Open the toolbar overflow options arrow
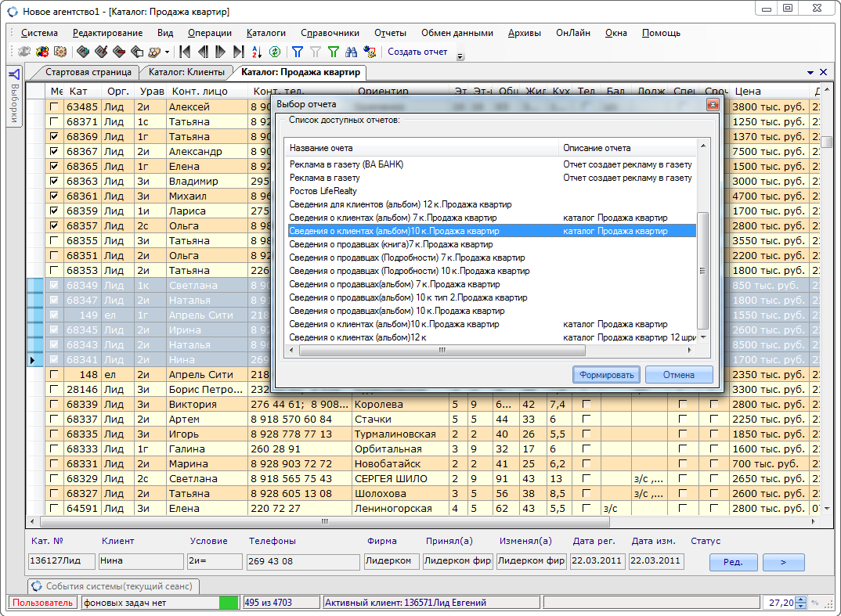 (x=460, y=56)
